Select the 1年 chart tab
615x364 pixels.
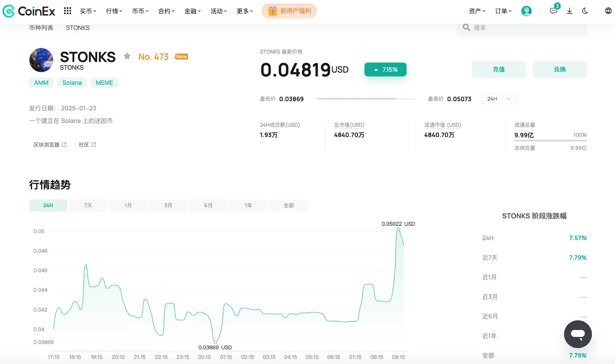click(249, 205)
